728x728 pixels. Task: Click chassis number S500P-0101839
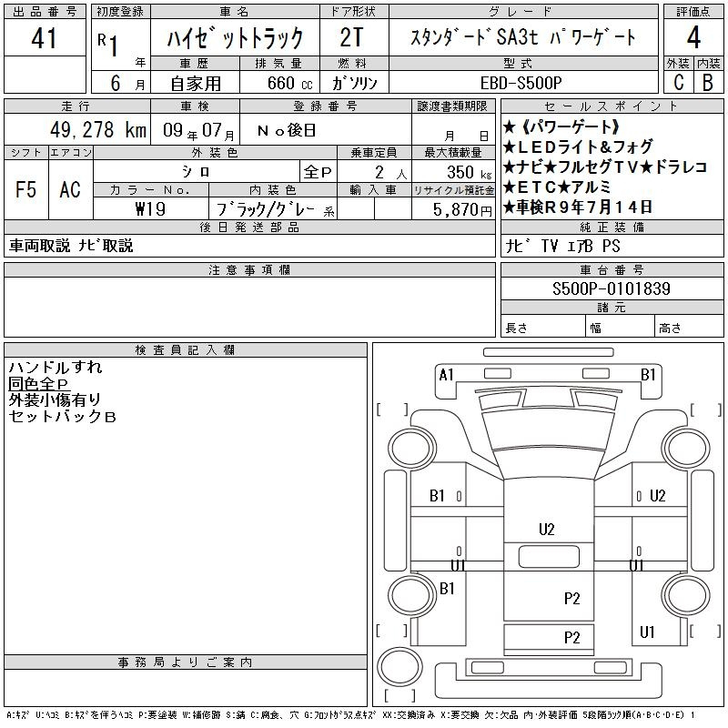point(611,288)
